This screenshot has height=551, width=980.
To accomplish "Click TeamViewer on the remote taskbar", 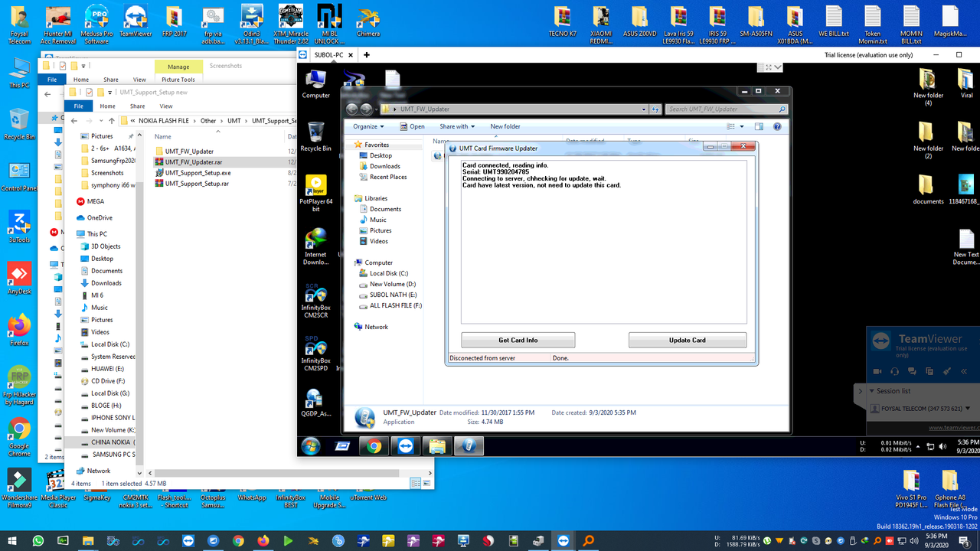I will (405, 446).
